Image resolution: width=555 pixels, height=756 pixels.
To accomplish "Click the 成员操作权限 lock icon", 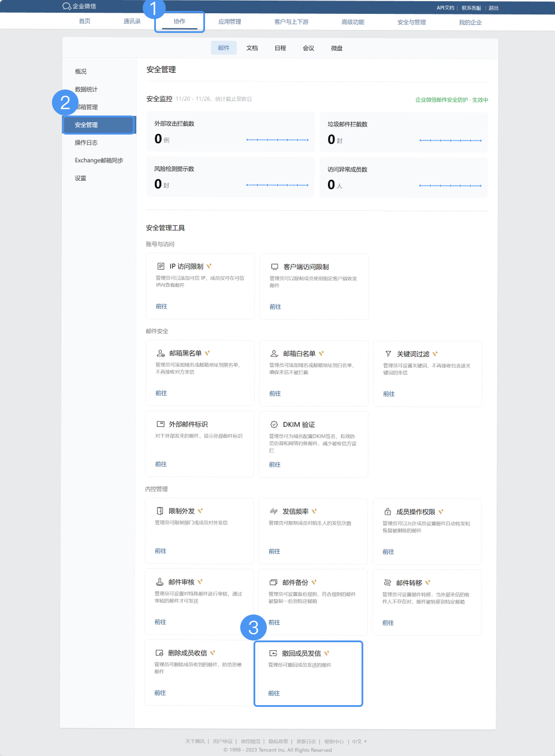I will [x=388, y=512].
